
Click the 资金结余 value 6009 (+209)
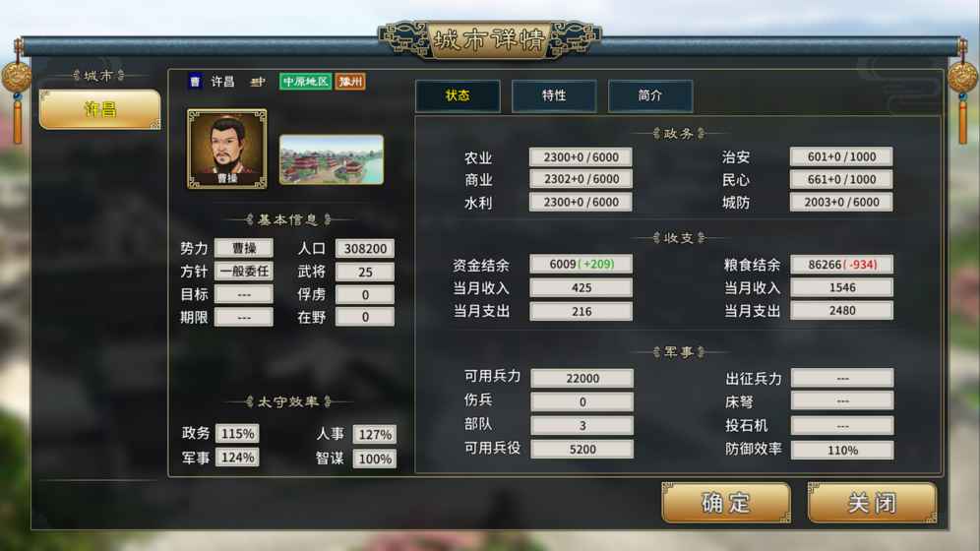pos(582,265)
